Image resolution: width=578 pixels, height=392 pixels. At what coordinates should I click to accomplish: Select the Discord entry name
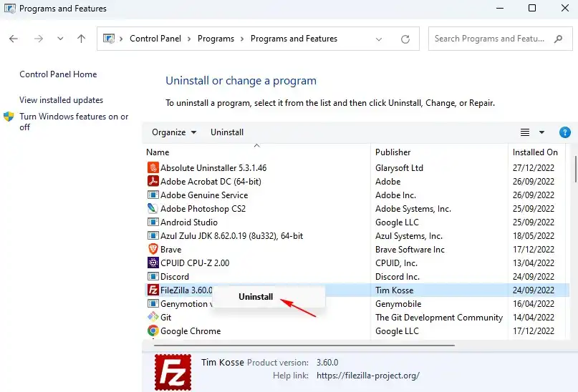175,277
